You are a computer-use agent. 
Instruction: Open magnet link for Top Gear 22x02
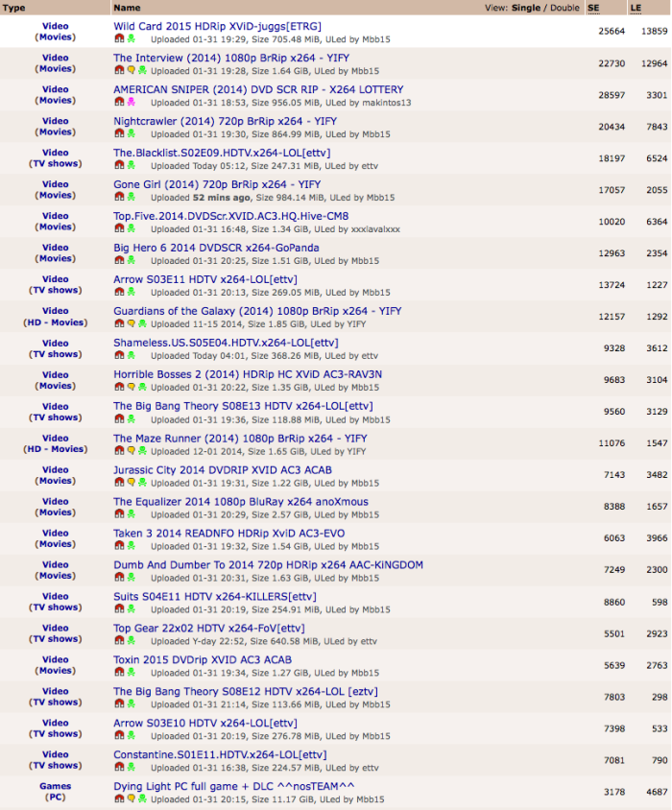(x=119, y=640)
